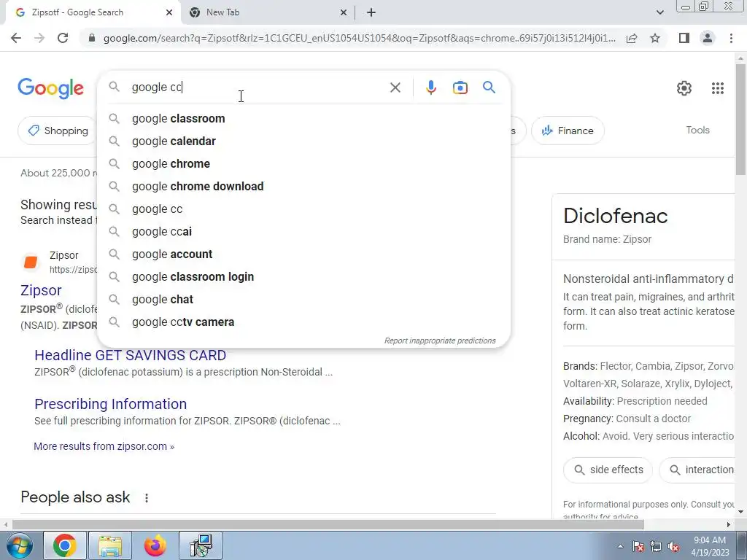
Task: Open more options next to People also ask
Action: (x=147, y=497)
